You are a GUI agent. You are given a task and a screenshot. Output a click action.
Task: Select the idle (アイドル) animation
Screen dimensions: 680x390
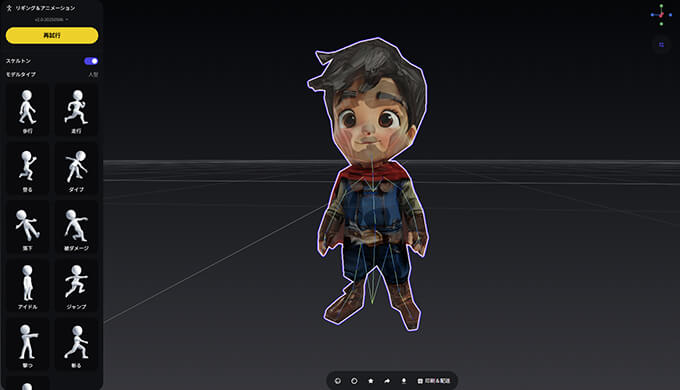click(27, 286)
